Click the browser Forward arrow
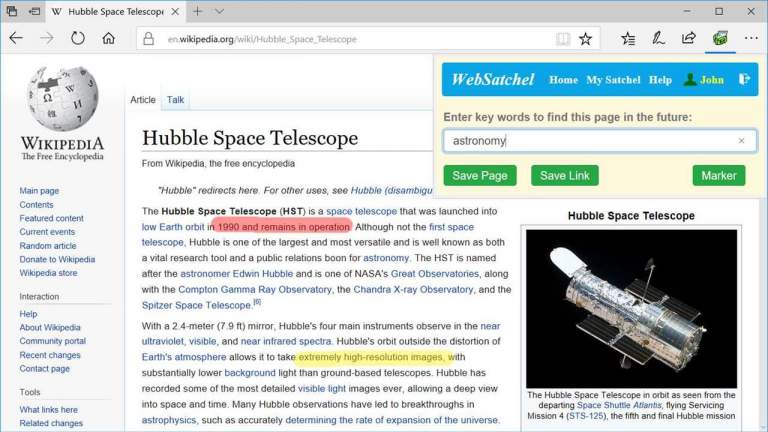 [x=47, y=38]
